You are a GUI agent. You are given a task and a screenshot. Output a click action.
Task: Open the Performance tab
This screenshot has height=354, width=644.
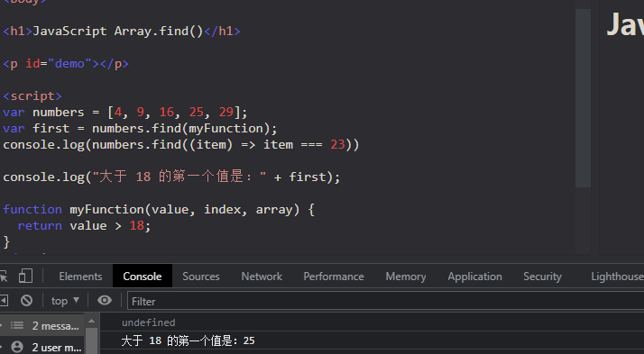click(x=334, y=277)
